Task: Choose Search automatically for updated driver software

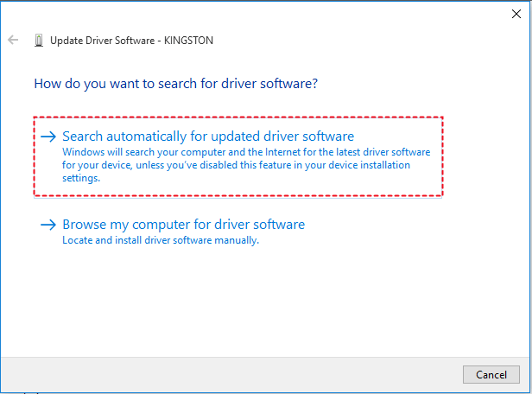Action: (237, 156)
